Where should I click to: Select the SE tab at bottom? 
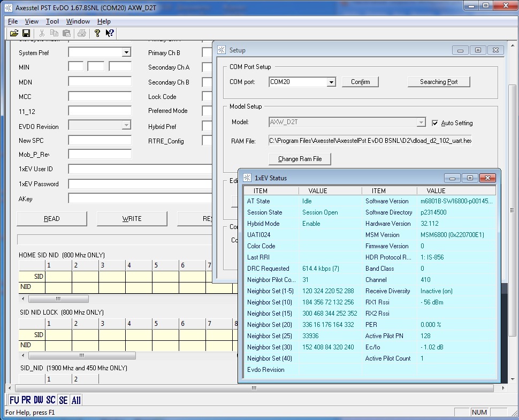tap(63, 400)
